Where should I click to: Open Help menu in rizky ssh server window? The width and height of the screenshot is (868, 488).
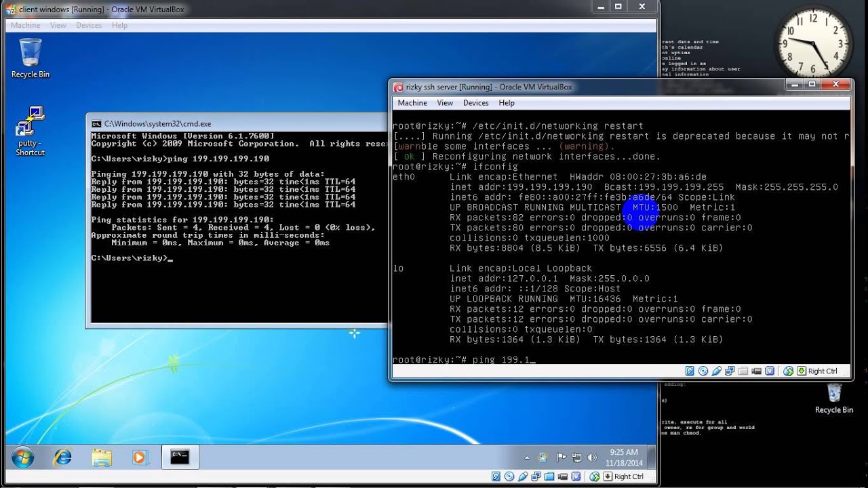click(507, 103)
